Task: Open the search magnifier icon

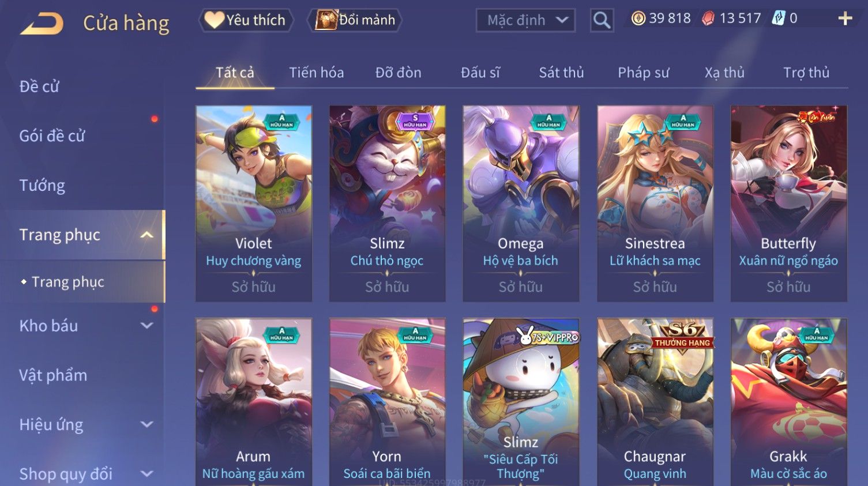Action: [x=602, y=21]
